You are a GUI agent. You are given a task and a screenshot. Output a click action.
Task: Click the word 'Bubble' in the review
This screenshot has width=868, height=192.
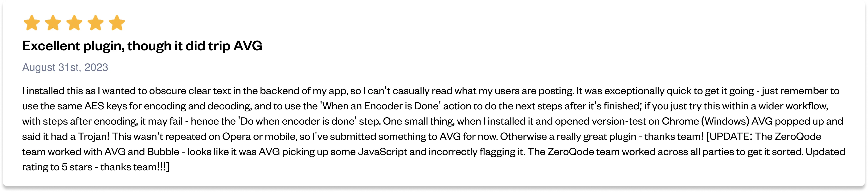(x=163, y=152)
